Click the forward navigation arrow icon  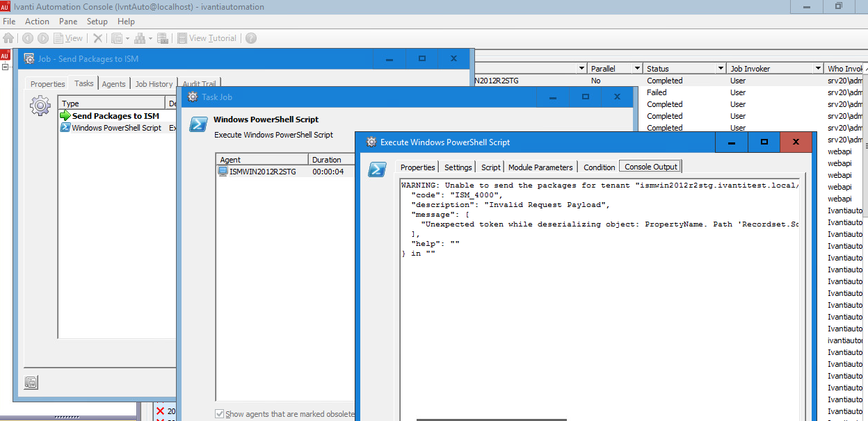tap(42, 38)
